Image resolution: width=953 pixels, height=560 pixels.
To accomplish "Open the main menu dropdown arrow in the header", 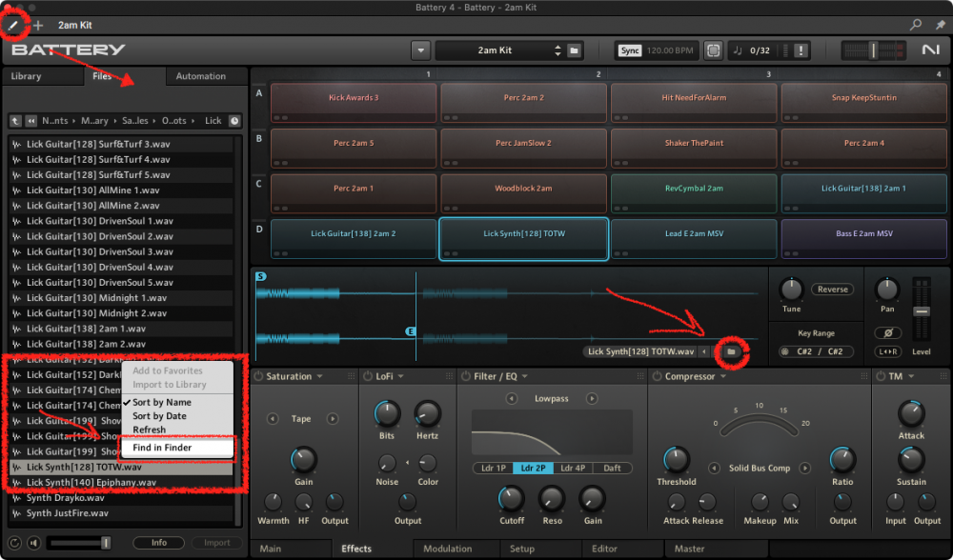I will [x=420, y=50].
